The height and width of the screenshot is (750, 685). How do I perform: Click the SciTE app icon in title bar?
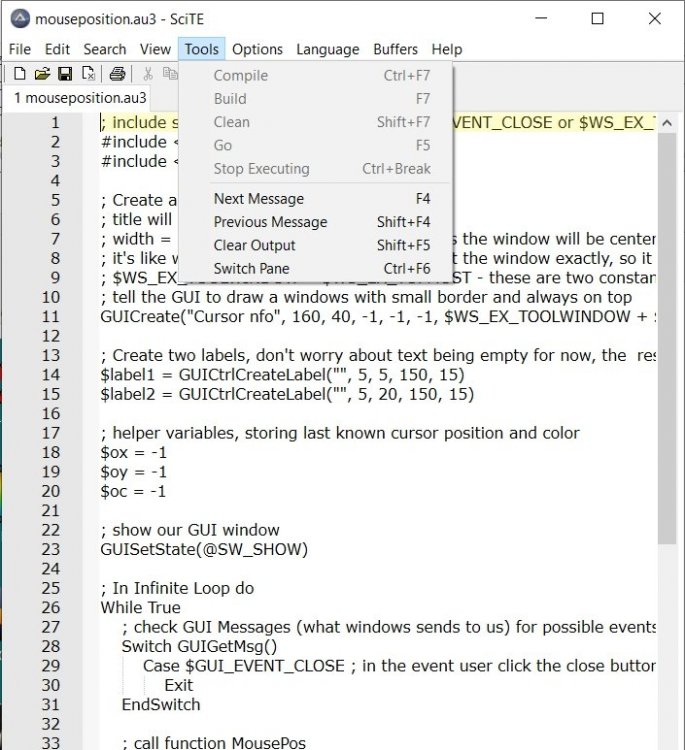20,19
